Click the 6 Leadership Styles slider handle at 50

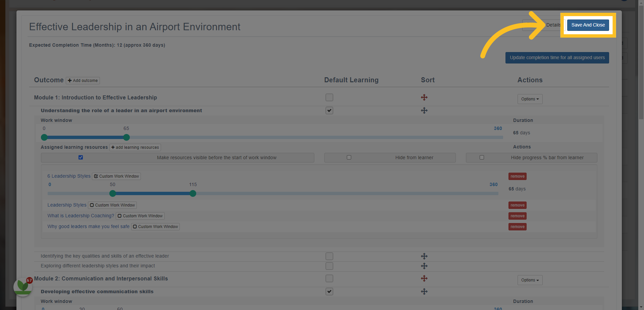pos(113,193)
